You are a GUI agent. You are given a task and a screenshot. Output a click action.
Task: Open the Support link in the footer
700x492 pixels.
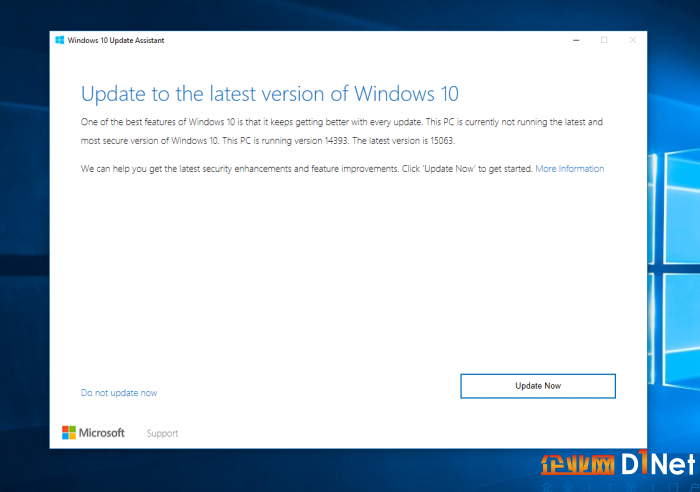coord(162,433)
